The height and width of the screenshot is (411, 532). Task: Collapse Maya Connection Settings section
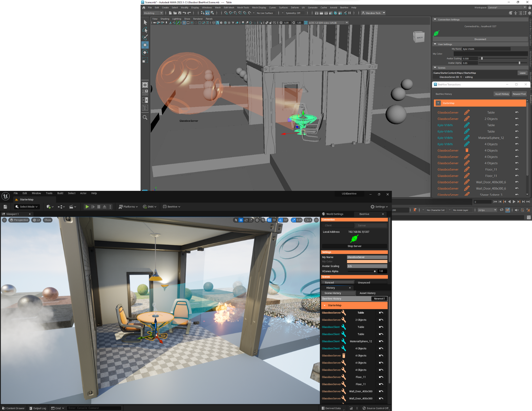[x=435, y=19]
